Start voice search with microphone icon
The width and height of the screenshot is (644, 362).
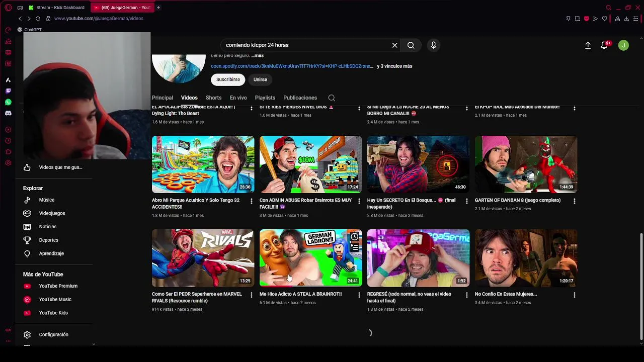point(434,45)
